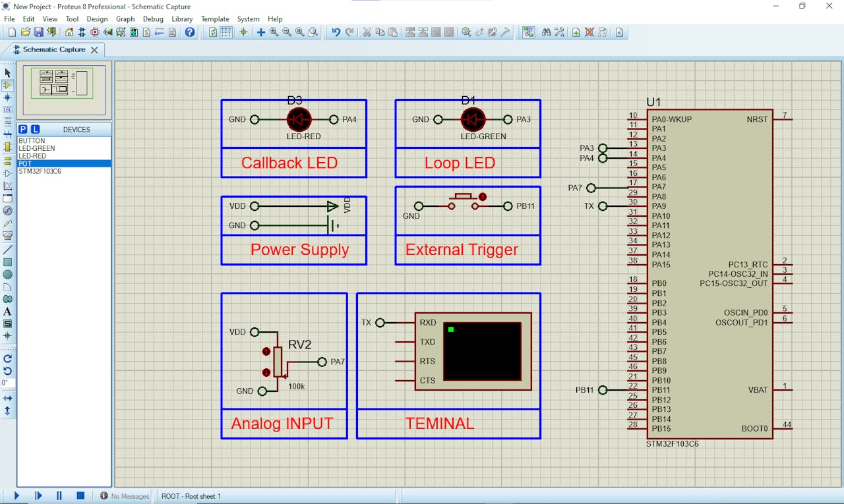Select the Component mode tool
This screenshot has width=844, height=504.
(8, 85)
